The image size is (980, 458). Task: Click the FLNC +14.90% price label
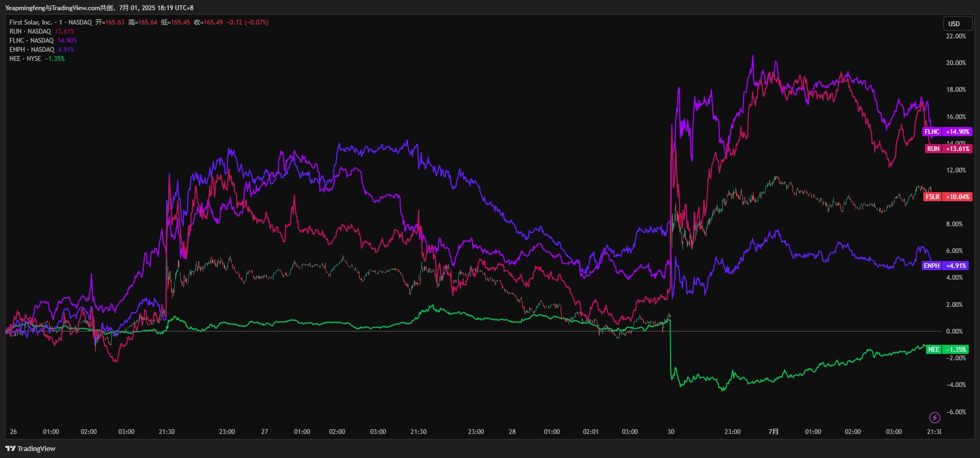tap(947, 132)
